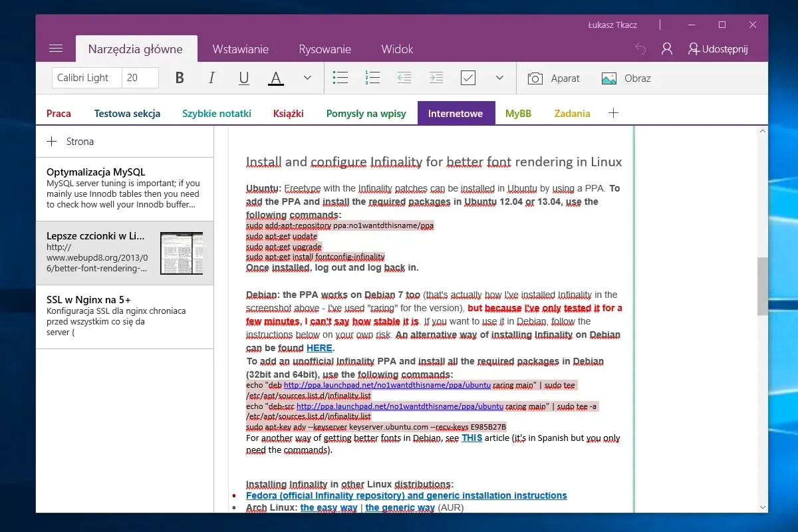Click the Lepsze czcionki page thumbnail
Screen dimensions: 798x532
point(182,254)
